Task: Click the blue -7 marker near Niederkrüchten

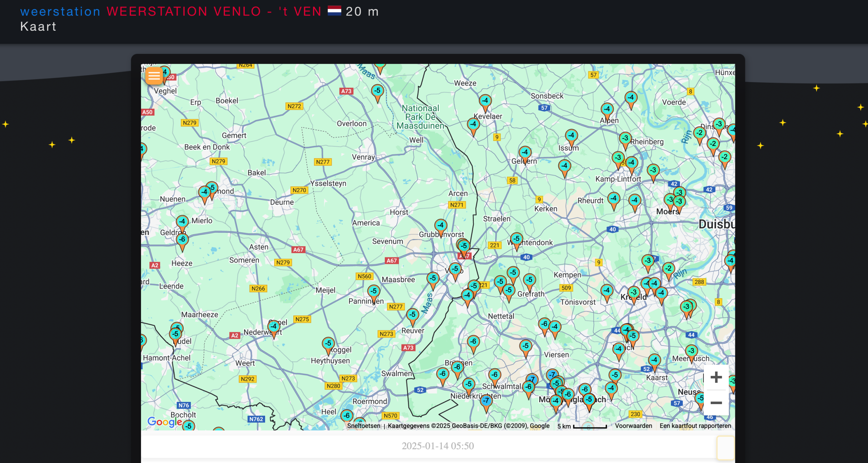Action: point(486,401)
